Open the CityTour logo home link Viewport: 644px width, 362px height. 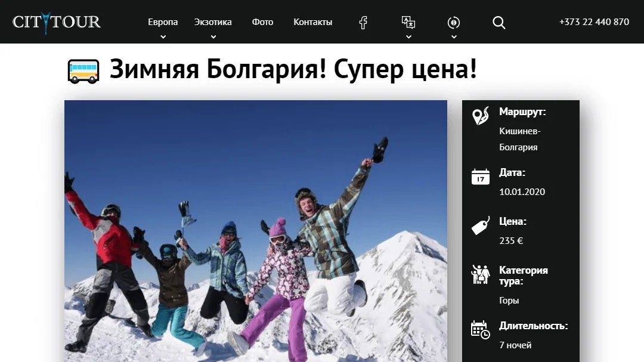[56, 22]
